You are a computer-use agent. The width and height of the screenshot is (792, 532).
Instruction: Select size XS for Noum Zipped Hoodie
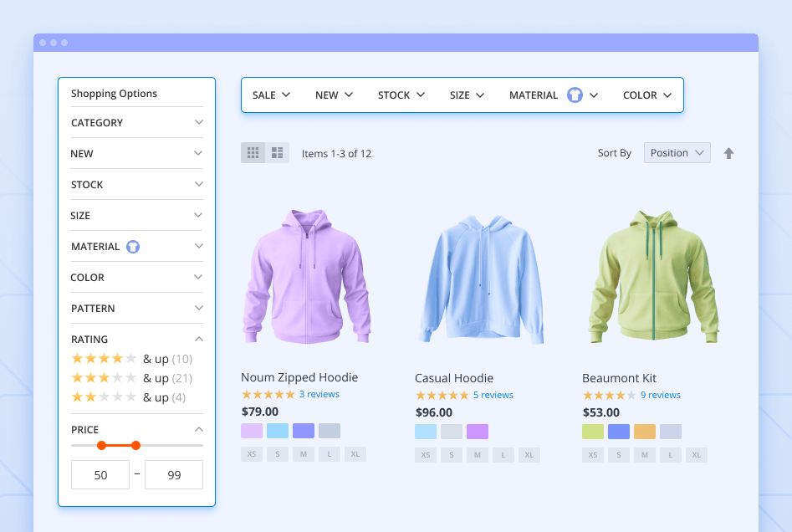tap(252, 454)
